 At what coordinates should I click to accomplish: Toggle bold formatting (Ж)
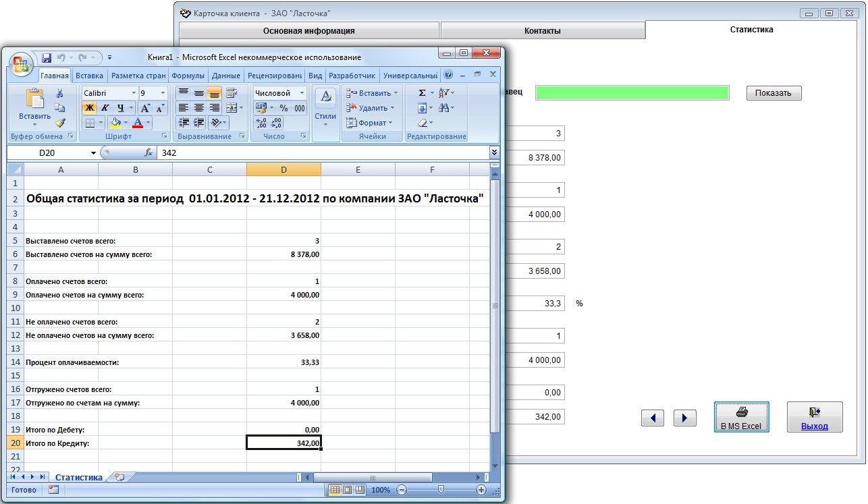pyautogui.click(x=89, y=108)
